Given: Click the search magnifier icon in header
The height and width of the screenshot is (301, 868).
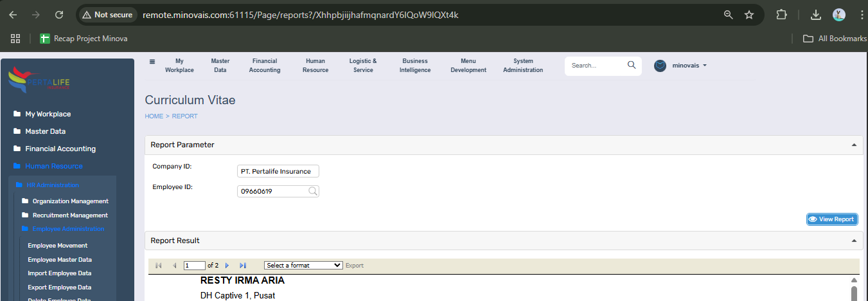Looking at the screenshot, I should coord(632,65).
